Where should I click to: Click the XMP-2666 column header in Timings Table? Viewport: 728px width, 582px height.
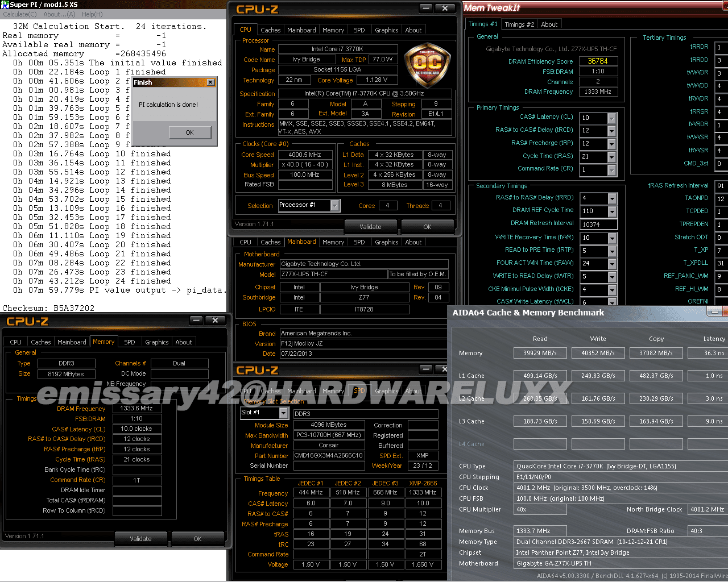click(423, 483)
